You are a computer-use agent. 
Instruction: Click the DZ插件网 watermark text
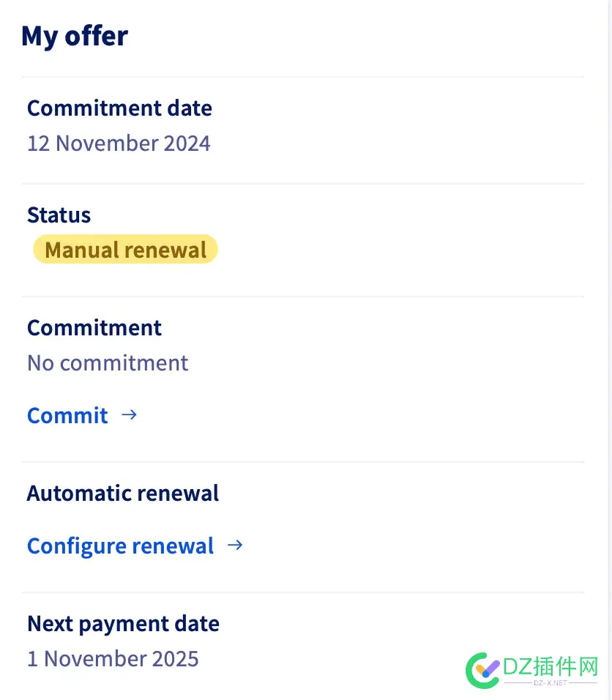551,666
